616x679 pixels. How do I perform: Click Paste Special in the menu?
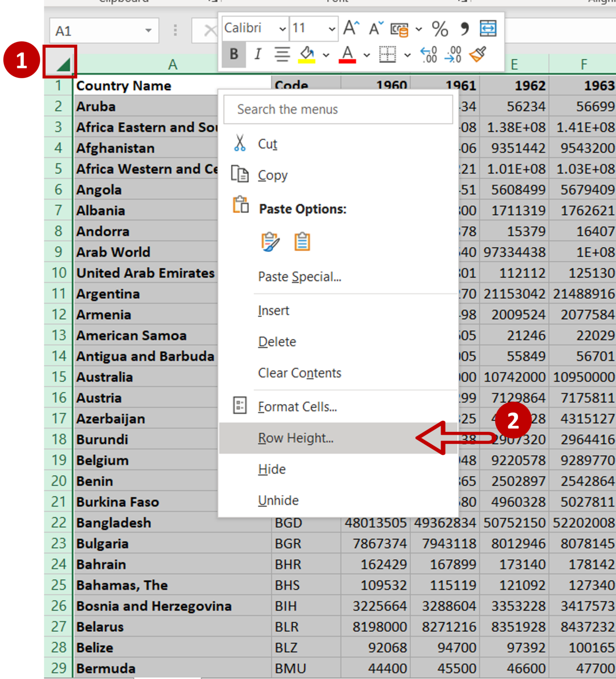300,276
